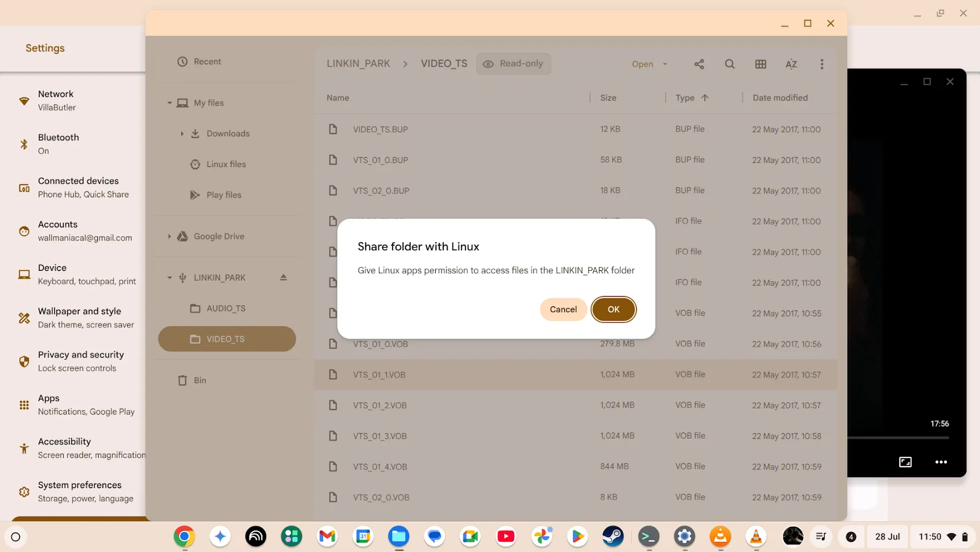This screenshot has width=980, height=552.
Task: Select the VTS_01_0.BUP file
Action: click(x=575, y=160)
